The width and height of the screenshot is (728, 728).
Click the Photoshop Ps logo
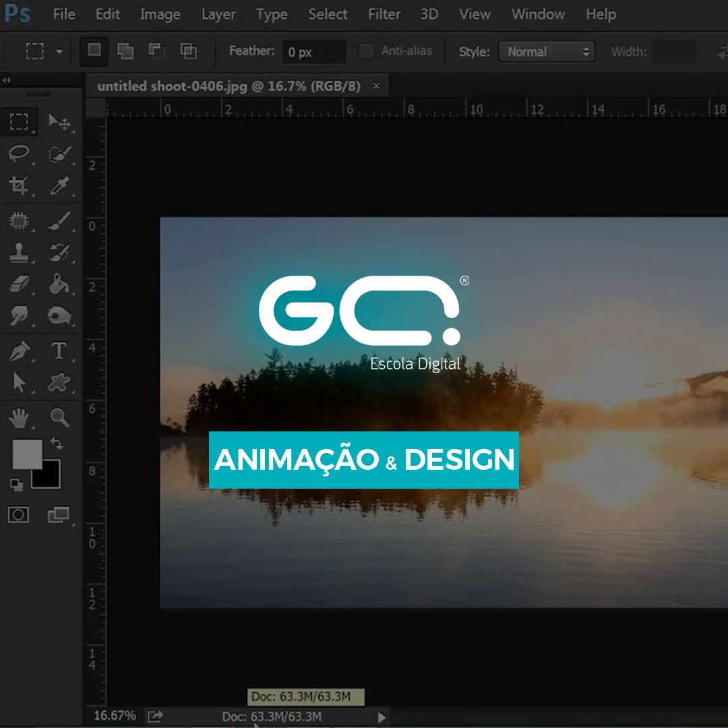18,14
